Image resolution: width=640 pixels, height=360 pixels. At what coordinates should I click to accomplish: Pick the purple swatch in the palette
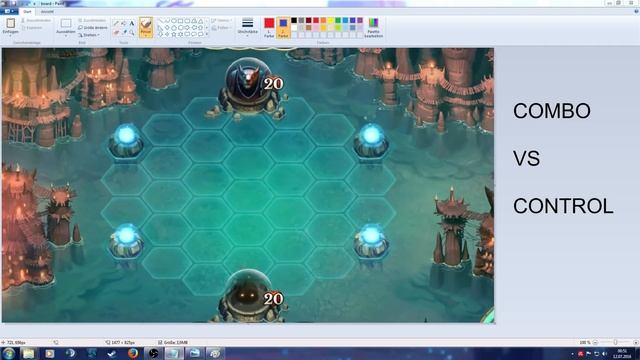[360, 20]
